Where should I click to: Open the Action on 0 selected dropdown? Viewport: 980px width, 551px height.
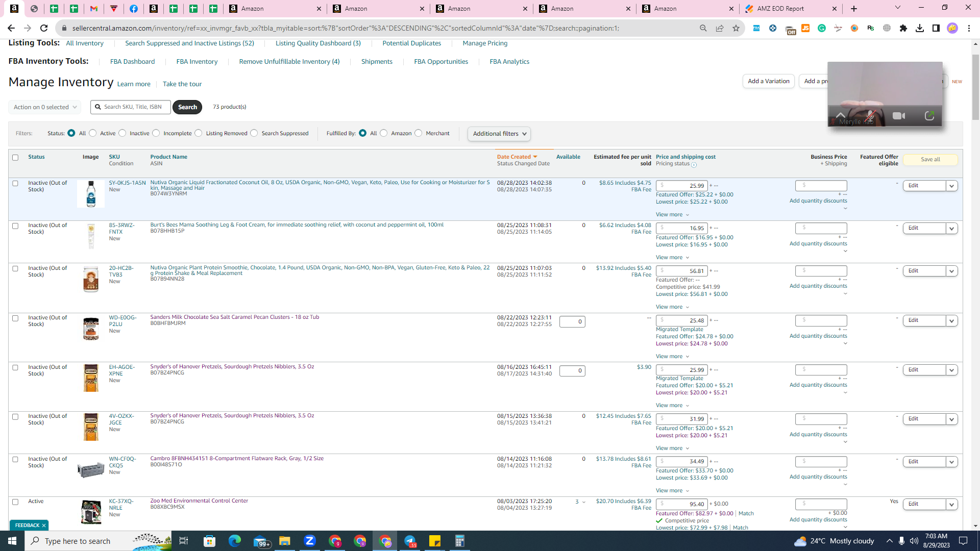pyautogui.click(x=45, y=107)
